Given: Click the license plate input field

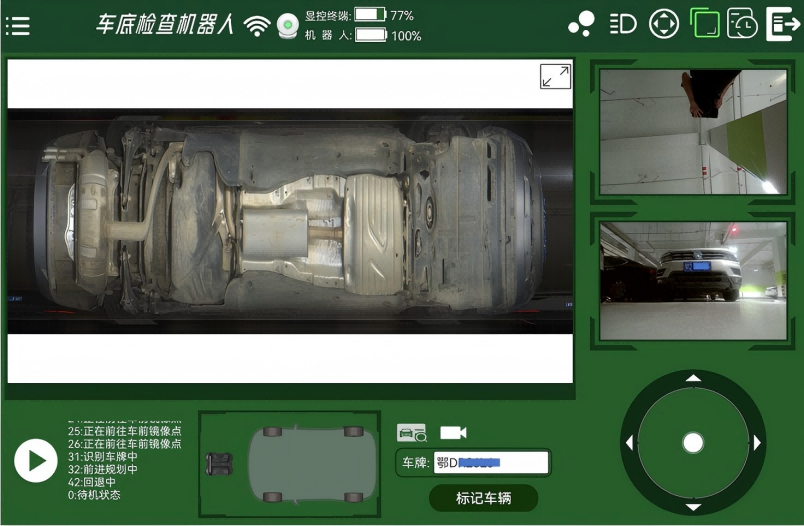Looking at the screenshot, I should point(491,463).
